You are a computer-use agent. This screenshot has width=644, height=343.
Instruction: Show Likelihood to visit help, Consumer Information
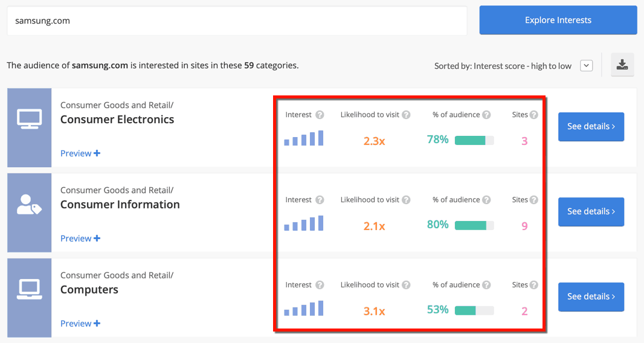click(x=406, y=200)
